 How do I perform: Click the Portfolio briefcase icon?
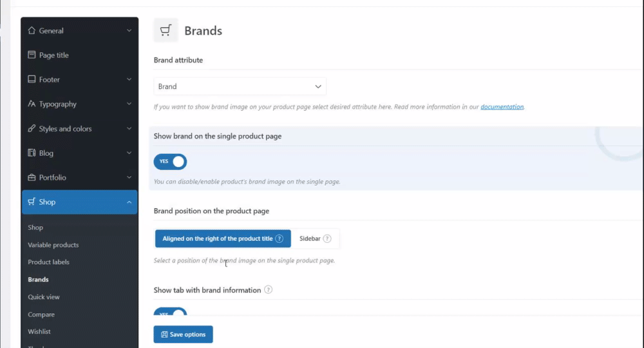coord(32,177)
